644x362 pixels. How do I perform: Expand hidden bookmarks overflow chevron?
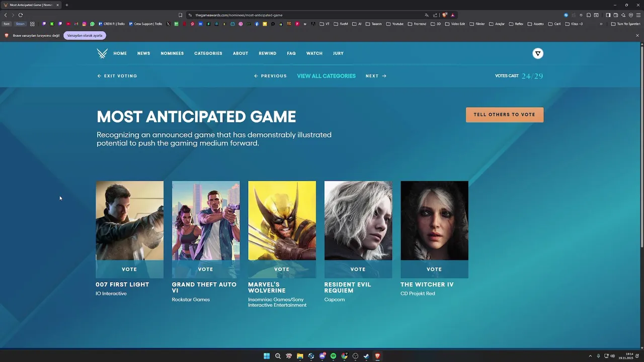coord(601,24)
